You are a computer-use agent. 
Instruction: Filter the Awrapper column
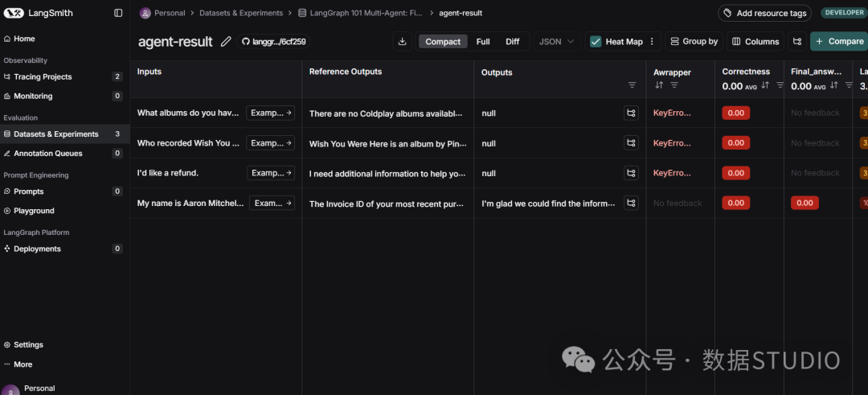[674, 84]
